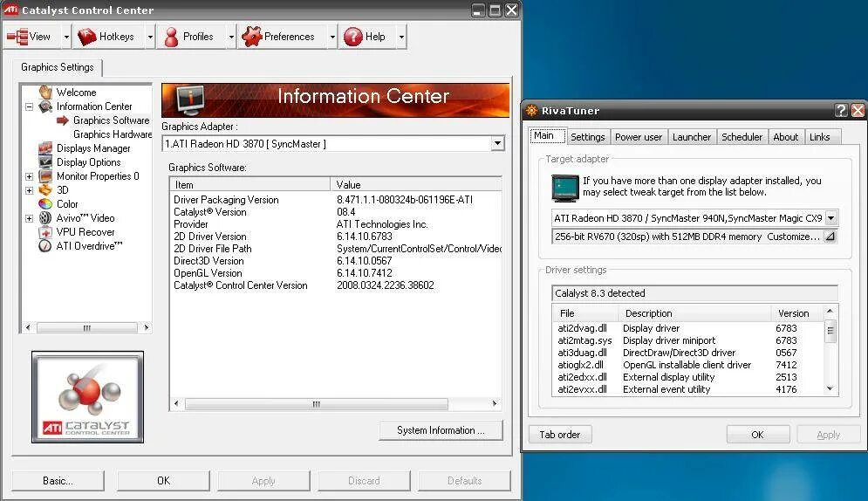
Task: Expand the Preferences dropdown arrow
Action: [x=332, y=37]
